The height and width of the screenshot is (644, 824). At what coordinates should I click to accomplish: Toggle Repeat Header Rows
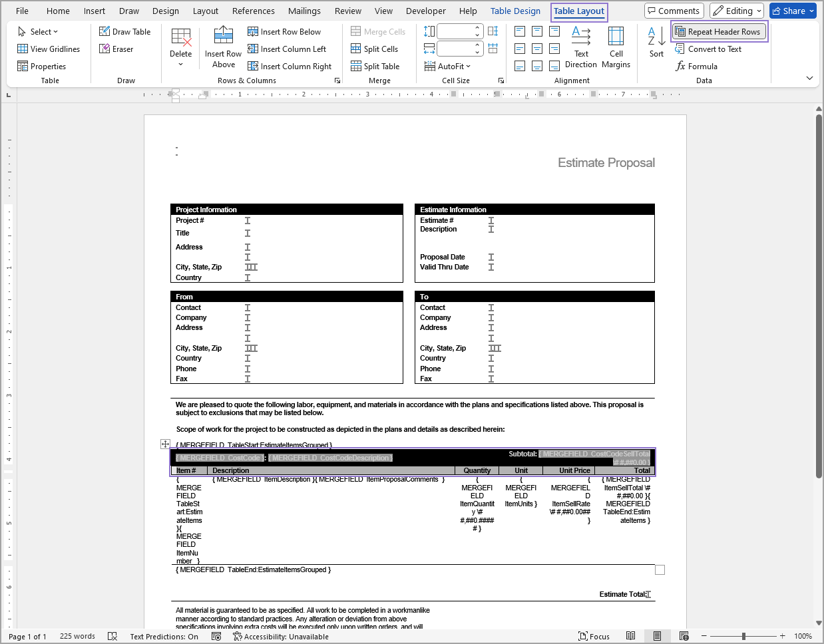coord(719,31)
